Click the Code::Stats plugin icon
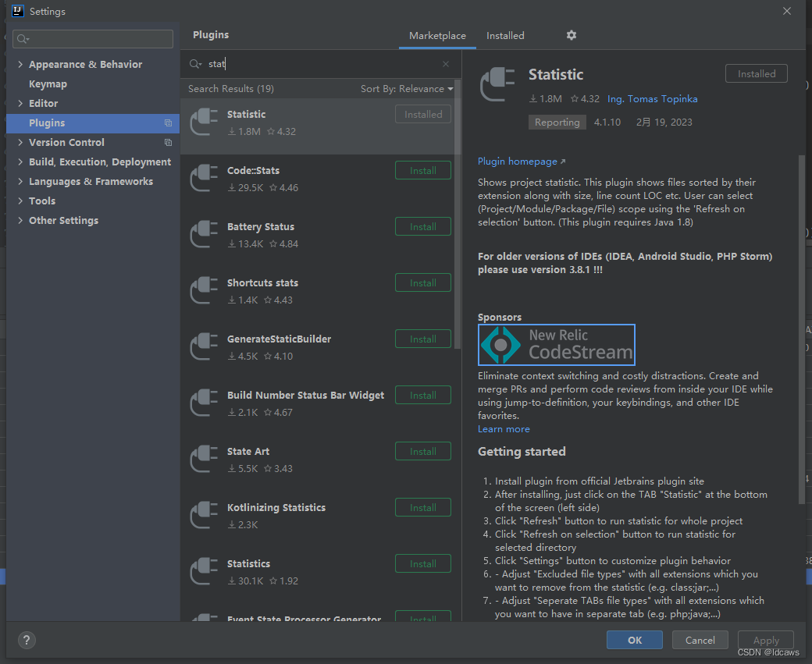 (204, 179)
